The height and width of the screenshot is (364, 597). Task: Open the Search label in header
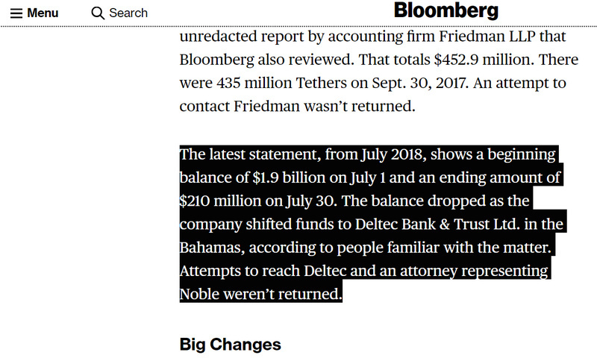coord(128,13)
